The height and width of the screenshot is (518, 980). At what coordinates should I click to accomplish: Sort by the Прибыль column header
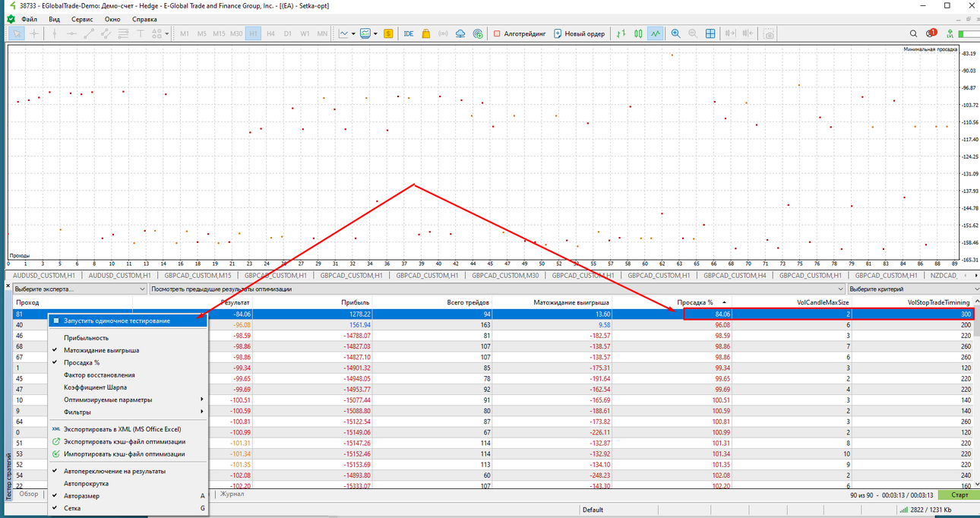356,302
